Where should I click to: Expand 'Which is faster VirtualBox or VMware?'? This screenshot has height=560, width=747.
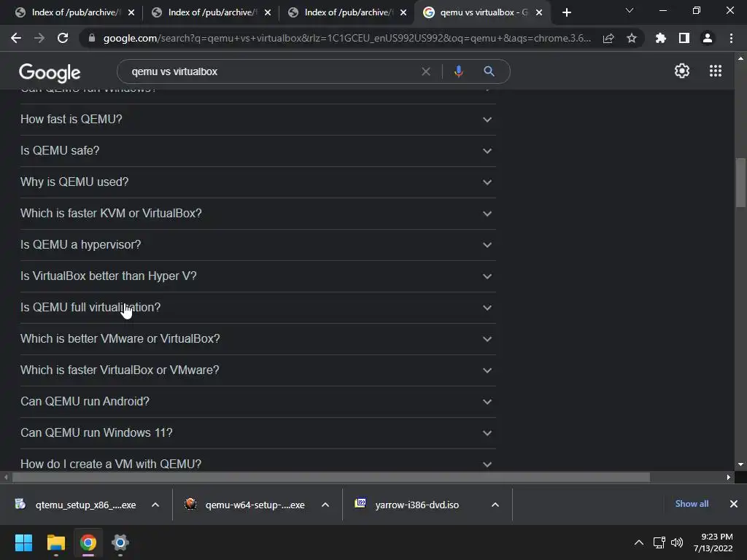pos(258,371)
